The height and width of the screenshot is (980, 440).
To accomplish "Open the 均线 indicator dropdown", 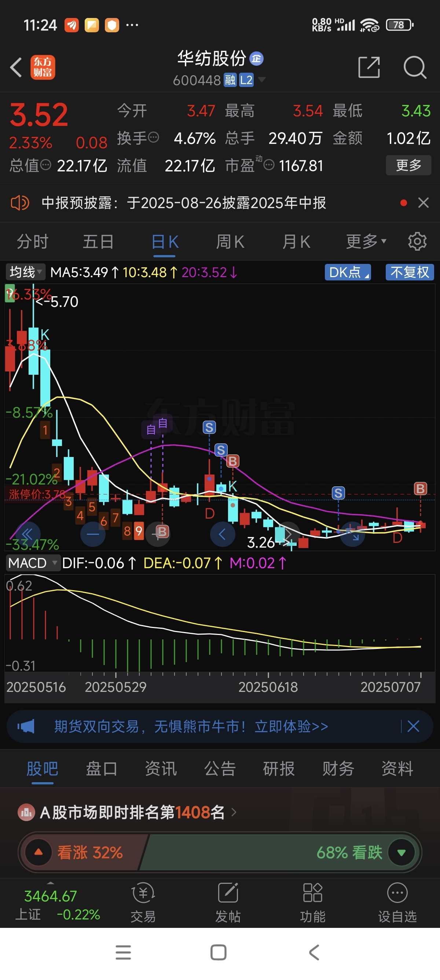I will coord(25,272).
